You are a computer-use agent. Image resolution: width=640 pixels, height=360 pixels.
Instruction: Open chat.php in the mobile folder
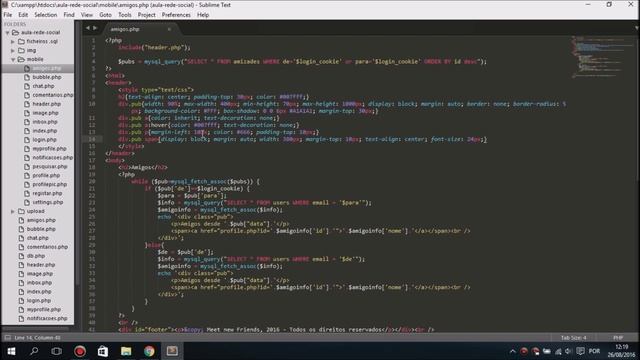pos(43,86)
